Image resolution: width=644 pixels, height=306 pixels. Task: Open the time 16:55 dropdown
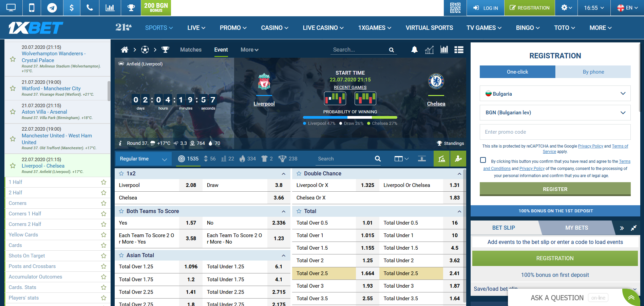[x=594, y=7]
